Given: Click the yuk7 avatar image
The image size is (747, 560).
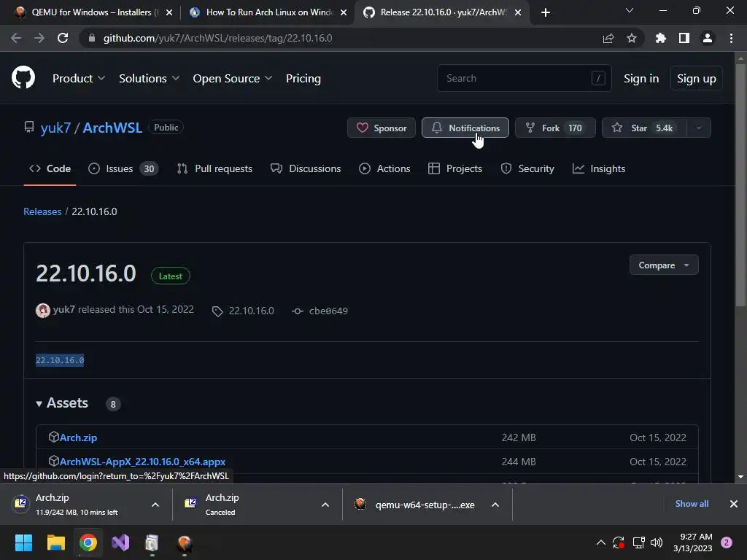Looking at the screenshot, I should 43,311.
